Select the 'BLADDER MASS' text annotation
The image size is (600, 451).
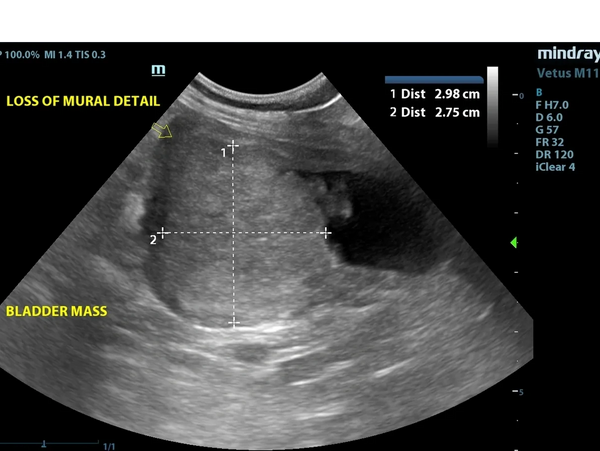(x=57, y=311)
